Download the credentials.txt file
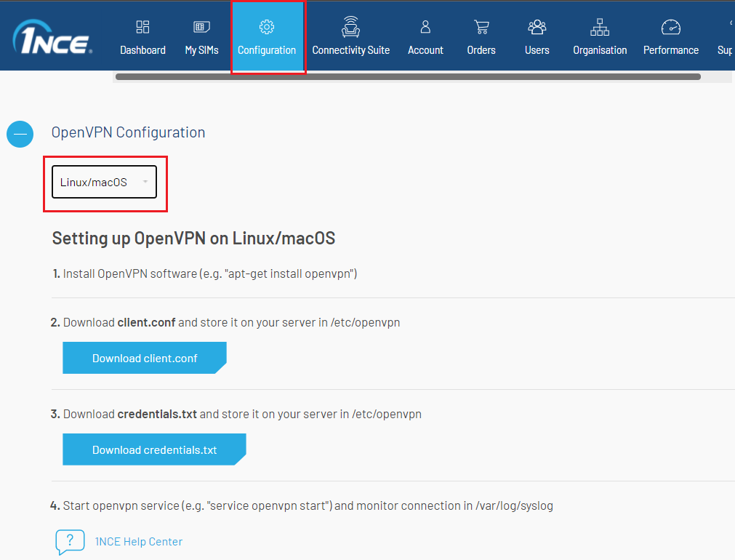 [x=154, y=450]
